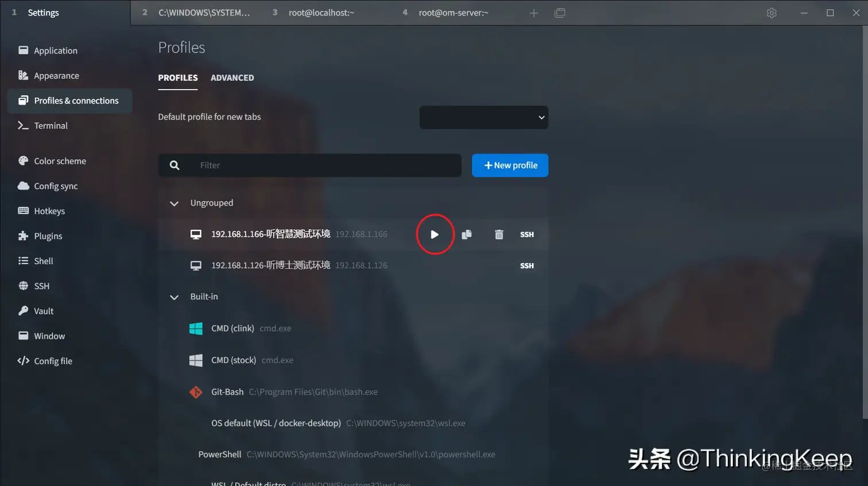
Task: Click the Vault key icon
Action: (23, 311)
